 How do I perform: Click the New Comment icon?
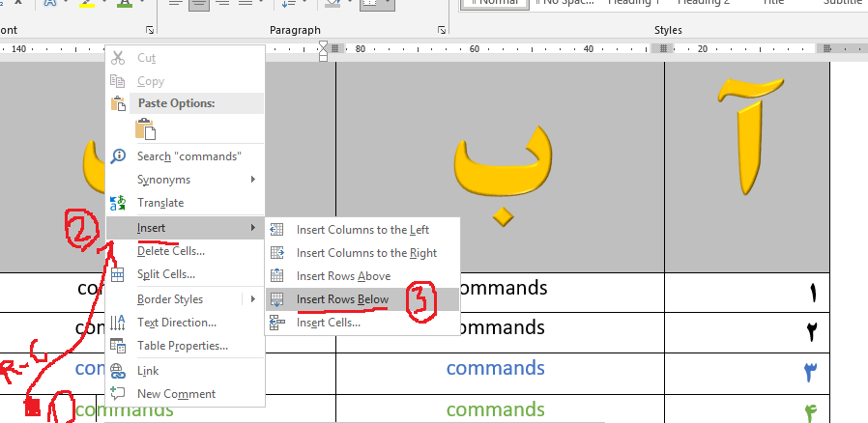[x=118, y=394]
